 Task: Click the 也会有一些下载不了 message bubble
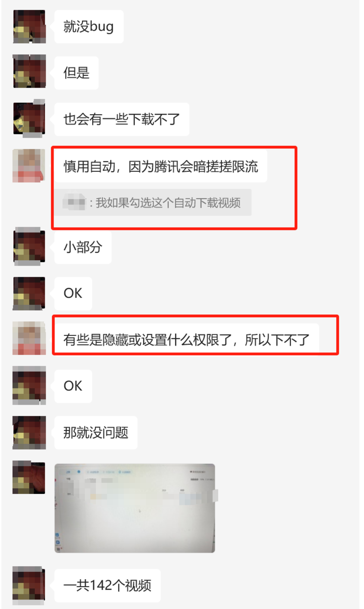point(122,119)
